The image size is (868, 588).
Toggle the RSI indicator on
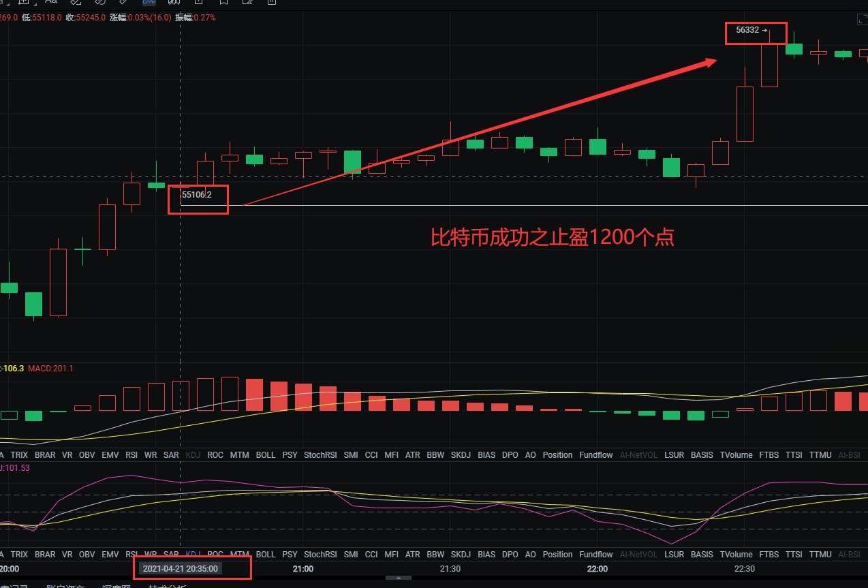[131, 454]
